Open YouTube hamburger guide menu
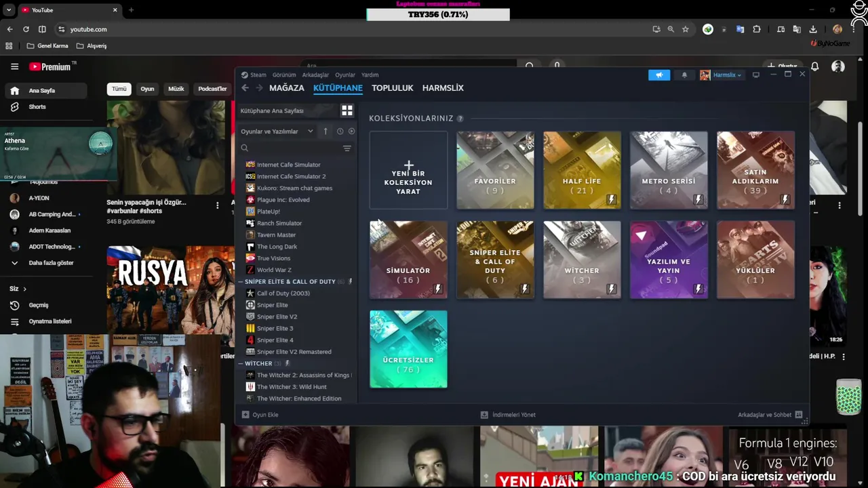This screenshot has height=488, width=868. (x=14, y=66)
